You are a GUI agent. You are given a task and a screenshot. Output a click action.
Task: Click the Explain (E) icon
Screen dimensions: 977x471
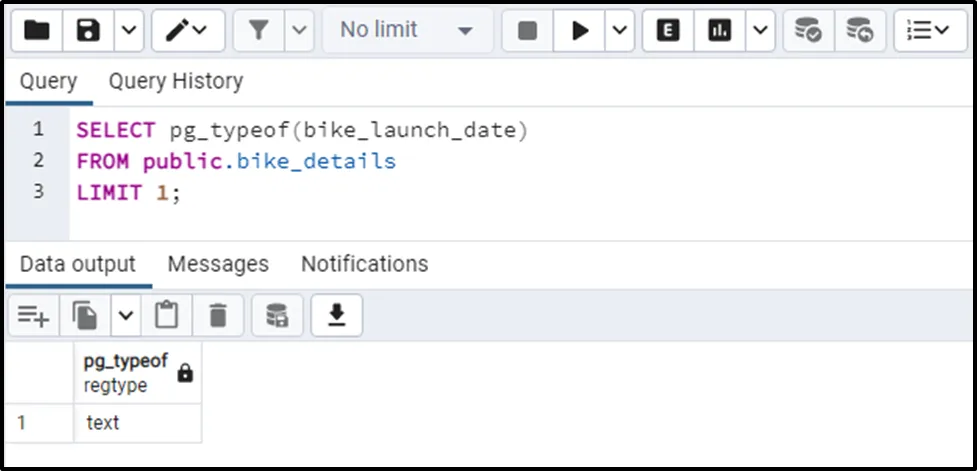click(668, 31)
